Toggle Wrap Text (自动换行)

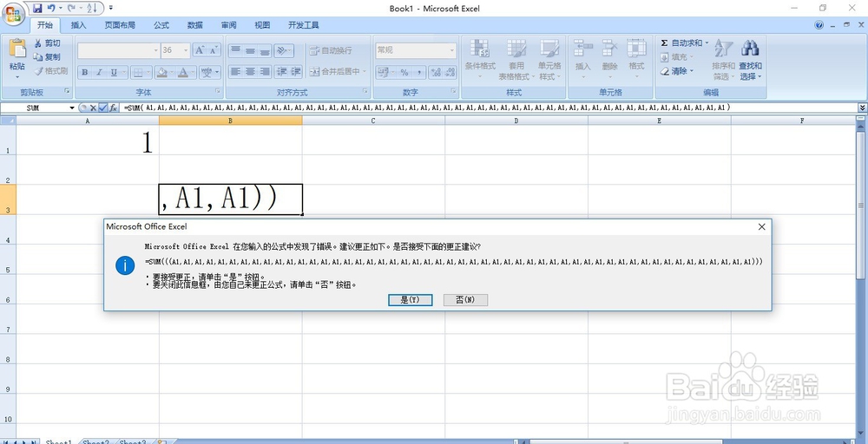click(331, 50)
